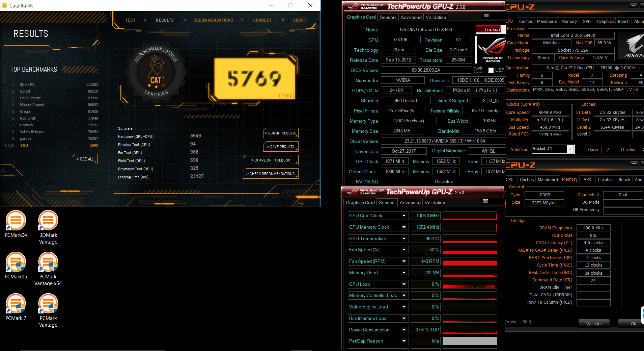
Task: Open the SPD tab in lower CPU-Z window
Action: click(587, 179)
